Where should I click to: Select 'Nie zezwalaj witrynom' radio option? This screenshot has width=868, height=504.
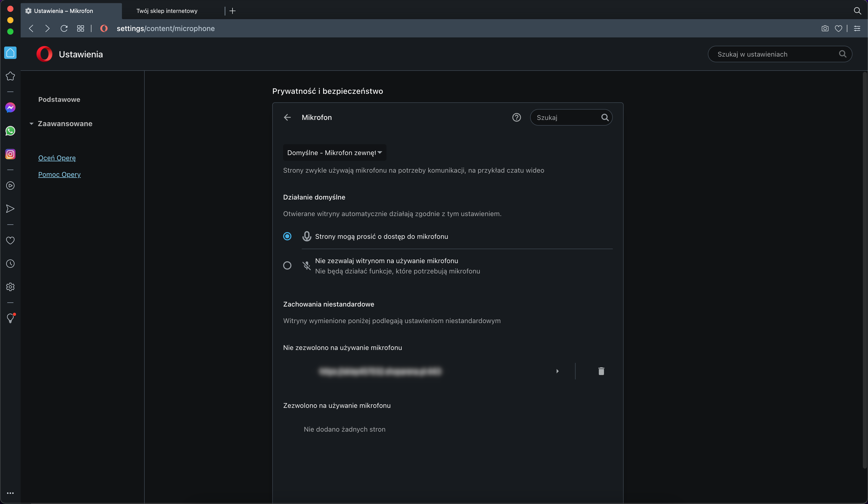(x=287, y=265)
